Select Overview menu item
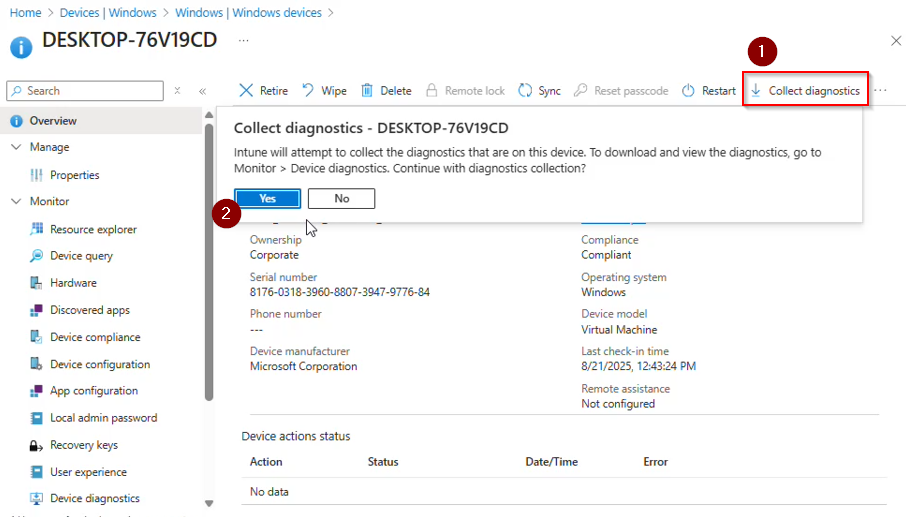906x517 pixels. coord(53,121)
